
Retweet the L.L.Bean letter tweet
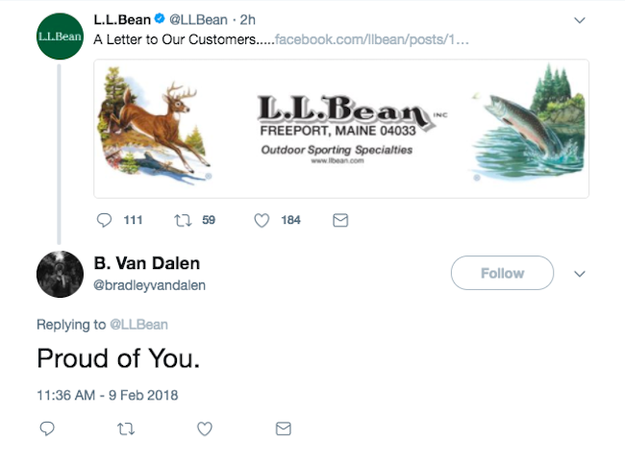click(x=183, y=220)
